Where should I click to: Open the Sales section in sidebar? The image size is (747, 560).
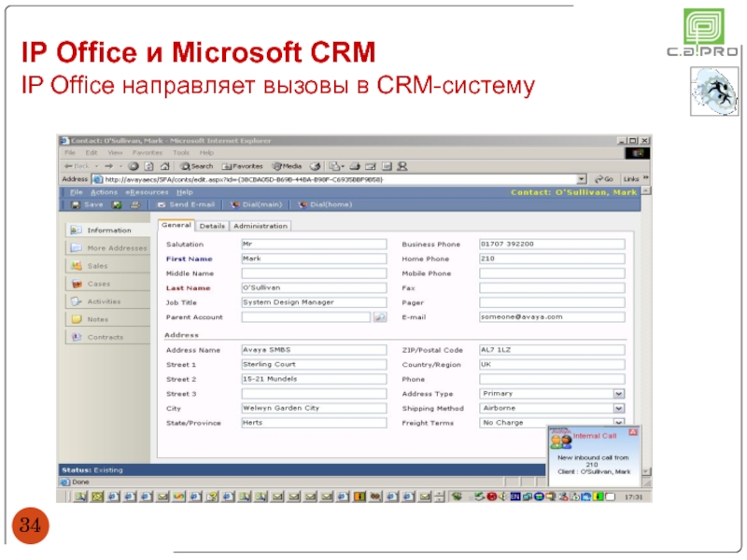107,266
